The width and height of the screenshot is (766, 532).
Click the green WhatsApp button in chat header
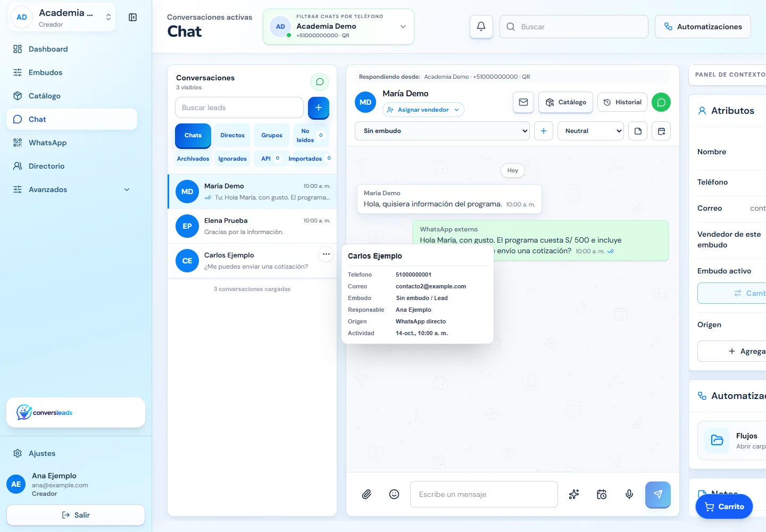tap(661, 102)
